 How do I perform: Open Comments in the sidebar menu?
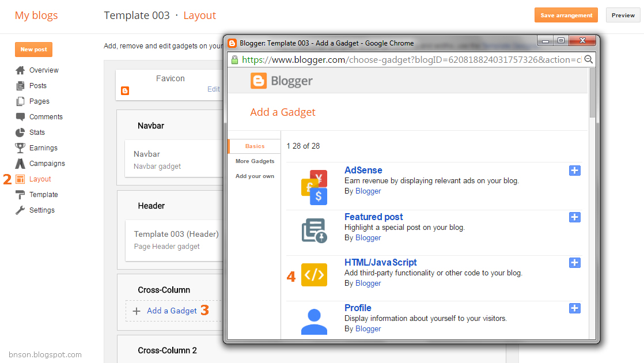pyautogui.click(x=46, y=117)
